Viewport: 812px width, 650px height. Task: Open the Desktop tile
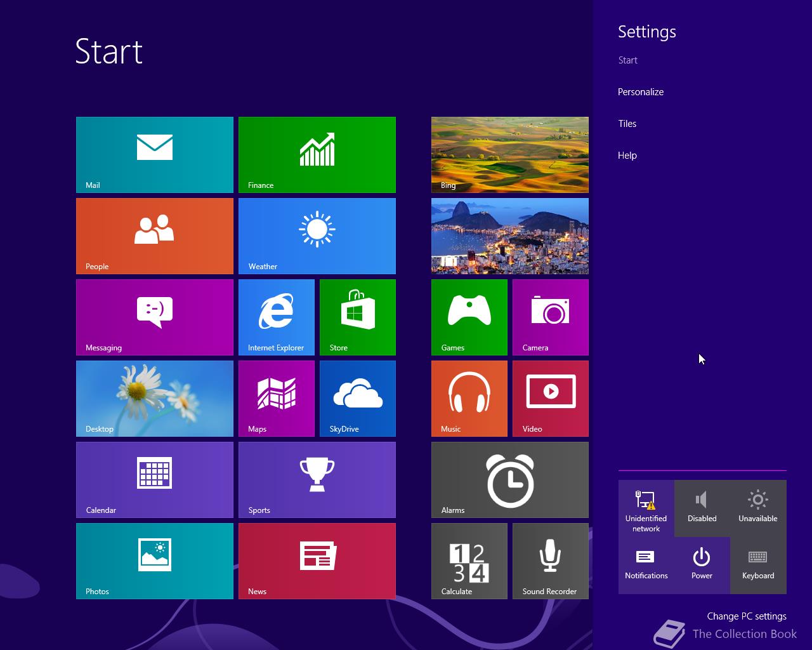155,399
